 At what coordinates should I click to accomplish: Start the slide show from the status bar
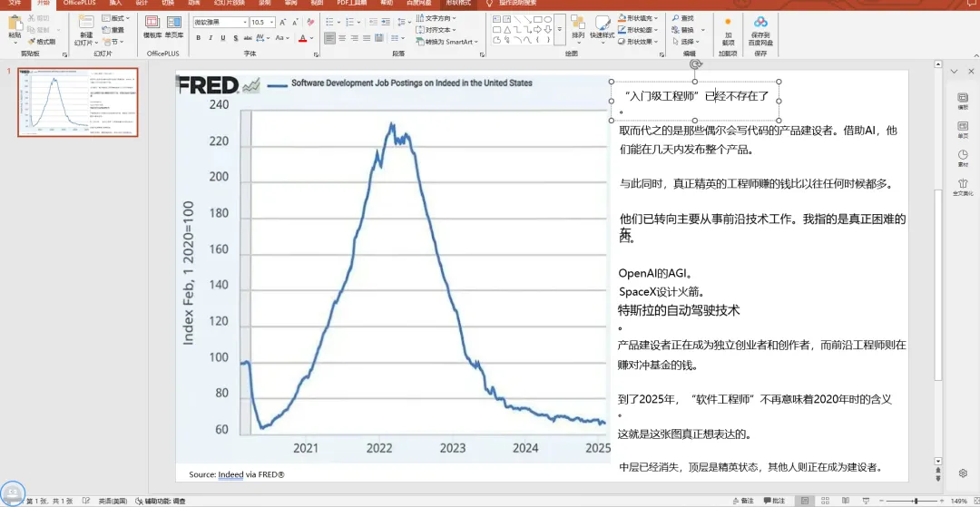[867, 501]
